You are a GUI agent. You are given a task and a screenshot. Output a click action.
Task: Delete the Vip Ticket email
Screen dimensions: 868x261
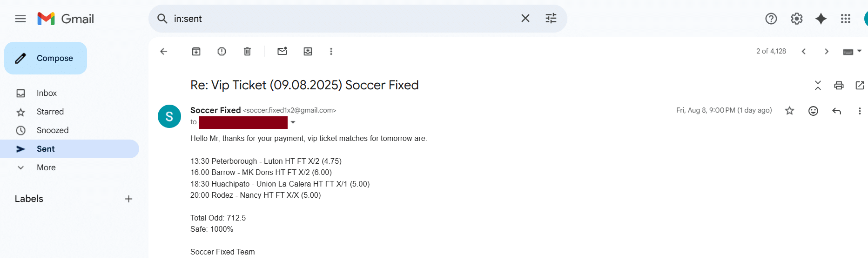(x=248, y=51)
